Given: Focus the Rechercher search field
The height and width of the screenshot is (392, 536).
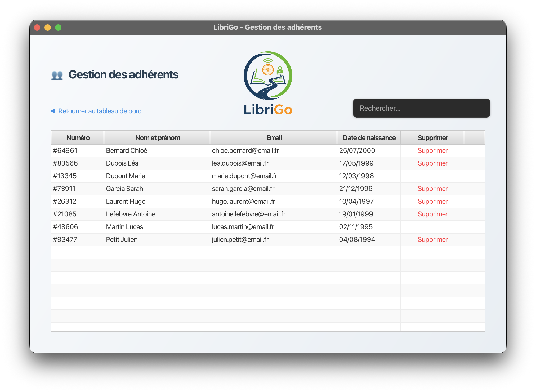Looking at the screenshot, I should [421, 108].
